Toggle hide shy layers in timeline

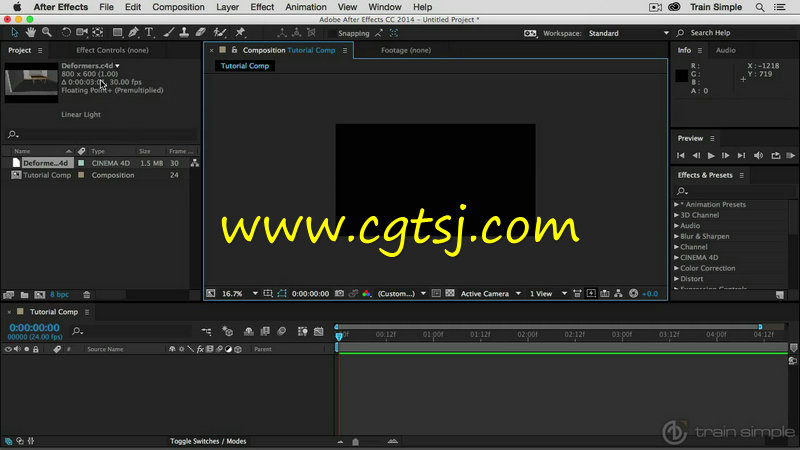(248, 332)
